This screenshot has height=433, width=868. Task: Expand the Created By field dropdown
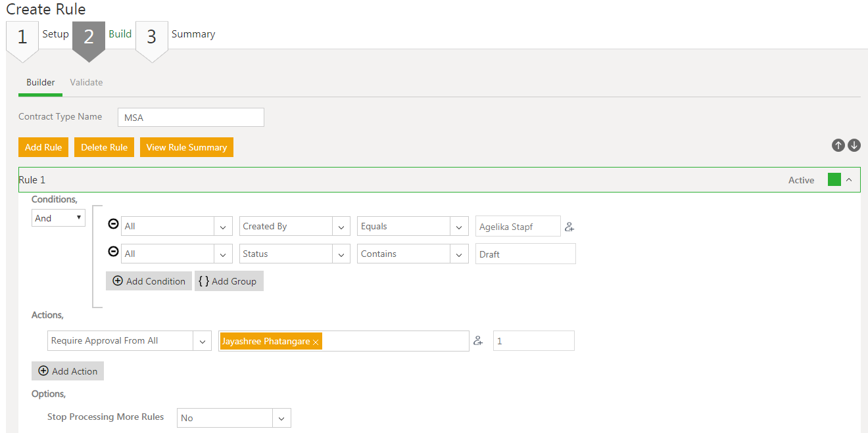pyautogui.click(x=341, y=227)
